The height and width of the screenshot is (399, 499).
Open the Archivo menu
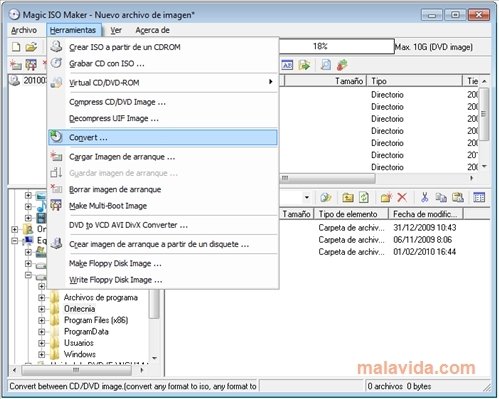[x=24, y=30]
